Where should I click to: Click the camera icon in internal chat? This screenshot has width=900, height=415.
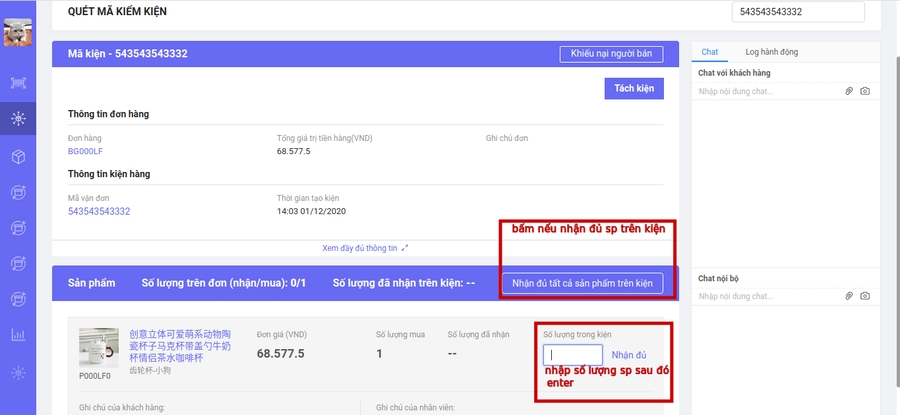(865, 296)
